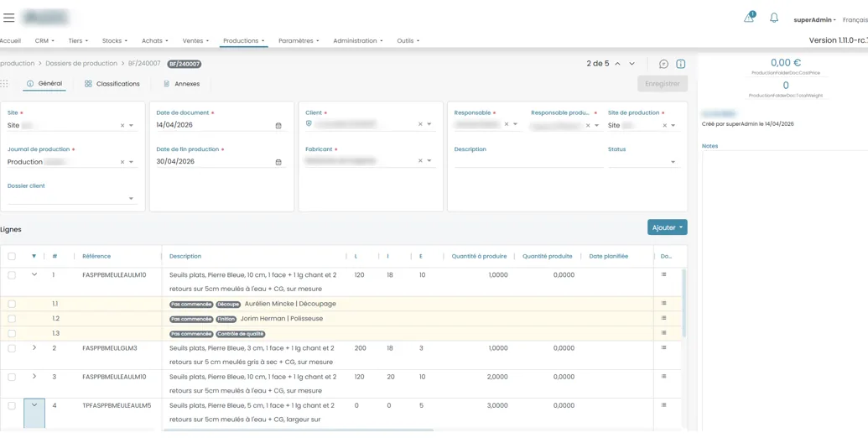Click the Enregistrer button
Image resolution: width=868 pixels, height=438 pixels.
click(x=662, y=84)
